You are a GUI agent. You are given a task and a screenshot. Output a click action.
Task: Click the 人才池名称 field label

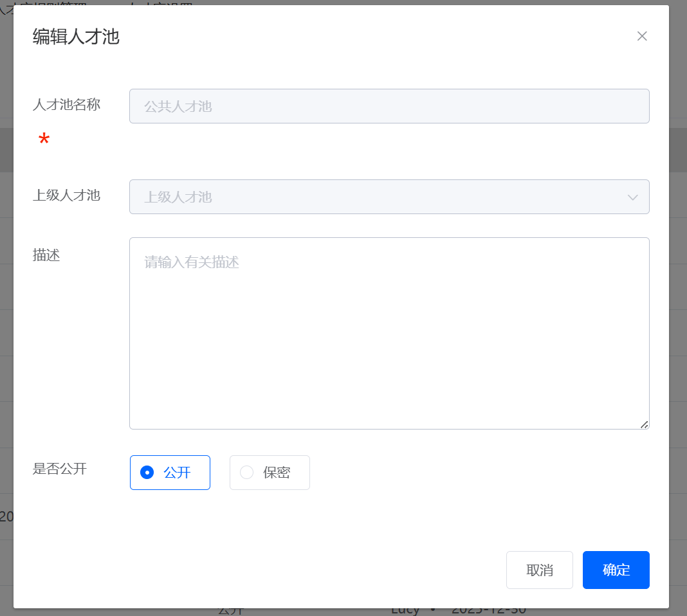click(66, 104)
